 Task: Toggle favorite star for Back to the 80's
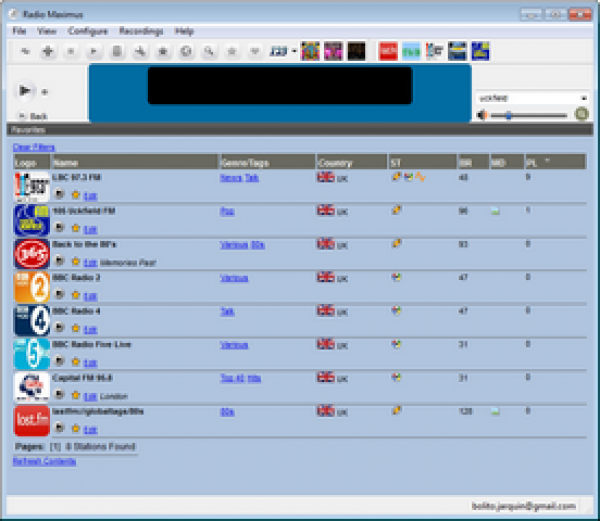coord(76,262)
